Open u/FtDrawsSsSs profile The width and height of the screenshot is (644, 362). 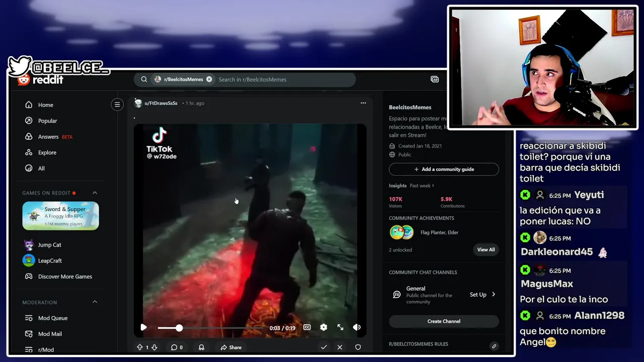coord(160,103)
